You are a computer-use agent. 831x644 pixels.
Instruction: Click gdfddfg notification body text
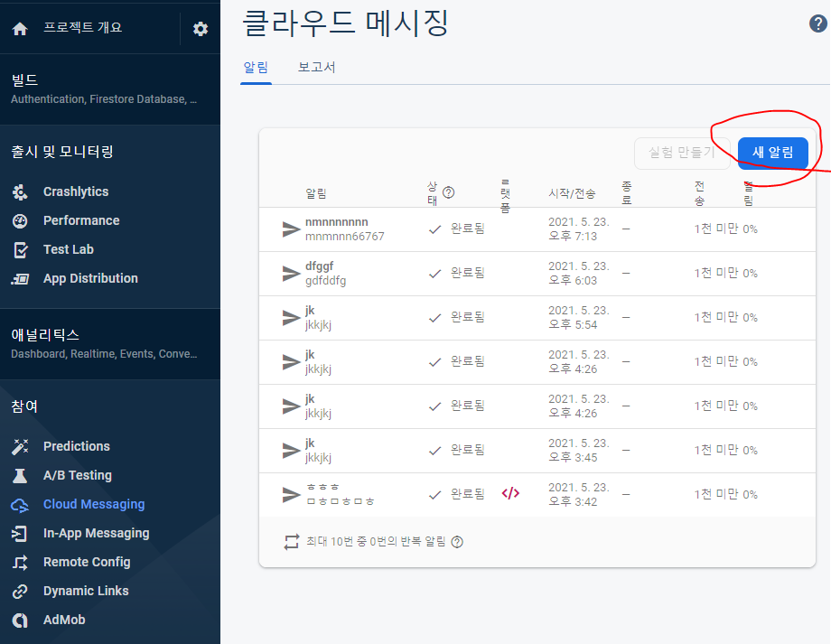pos(325,281)
